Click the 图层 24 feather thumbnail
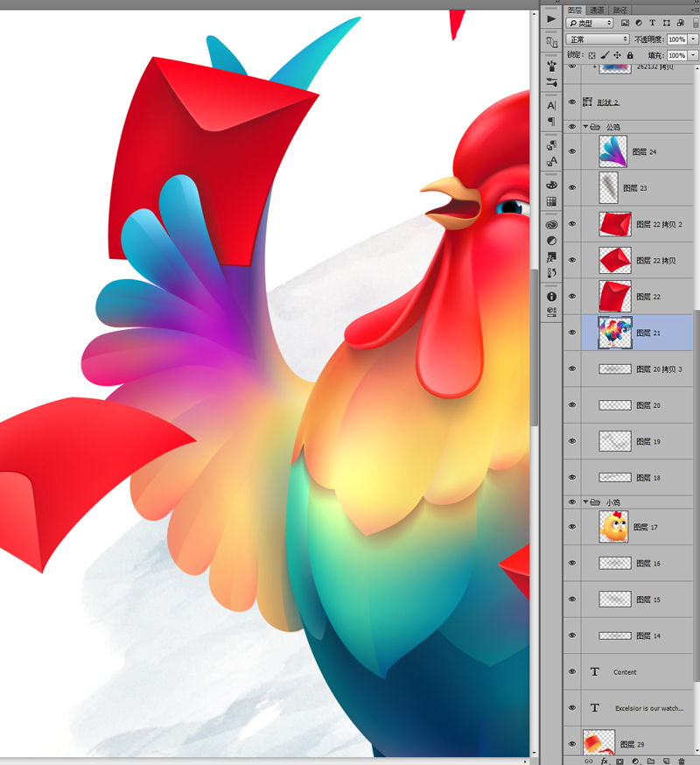This screenshot has width=700, height=765. coord(612,151)
